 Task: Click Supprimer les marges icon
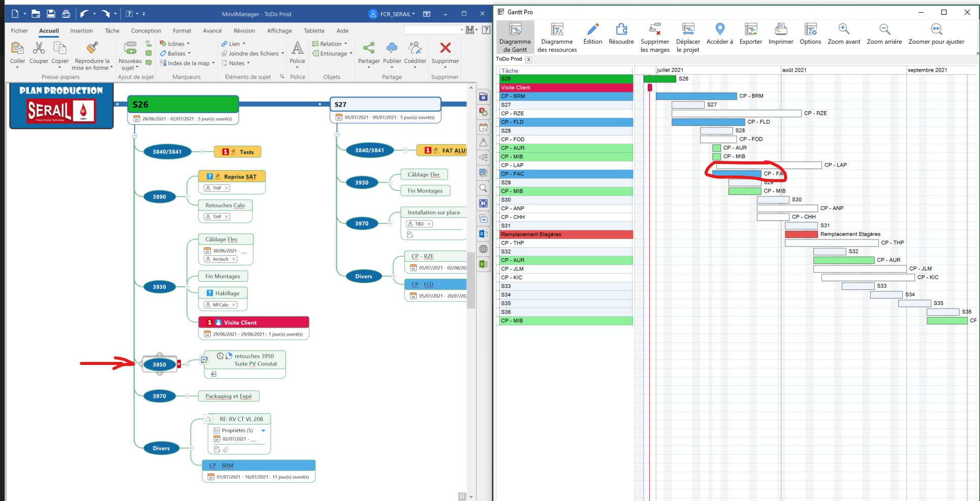point(655,29)
